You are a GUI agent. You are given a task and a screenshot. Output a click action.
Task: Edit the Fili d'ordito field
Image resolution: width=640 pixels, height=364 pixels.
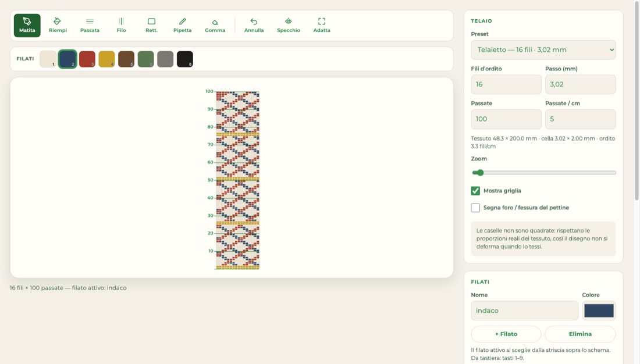coord(506,84)
